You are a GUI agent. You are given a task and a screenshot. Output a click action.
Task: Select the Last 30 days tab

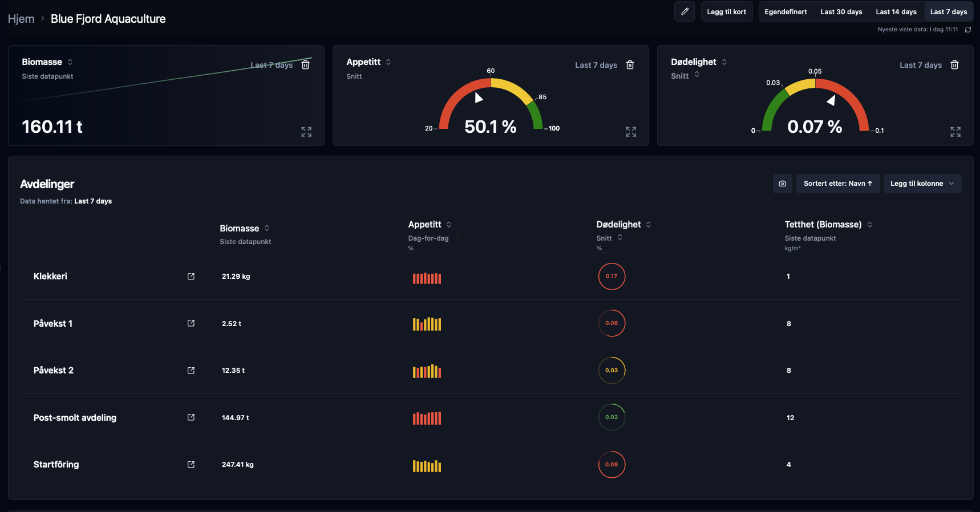841,12
